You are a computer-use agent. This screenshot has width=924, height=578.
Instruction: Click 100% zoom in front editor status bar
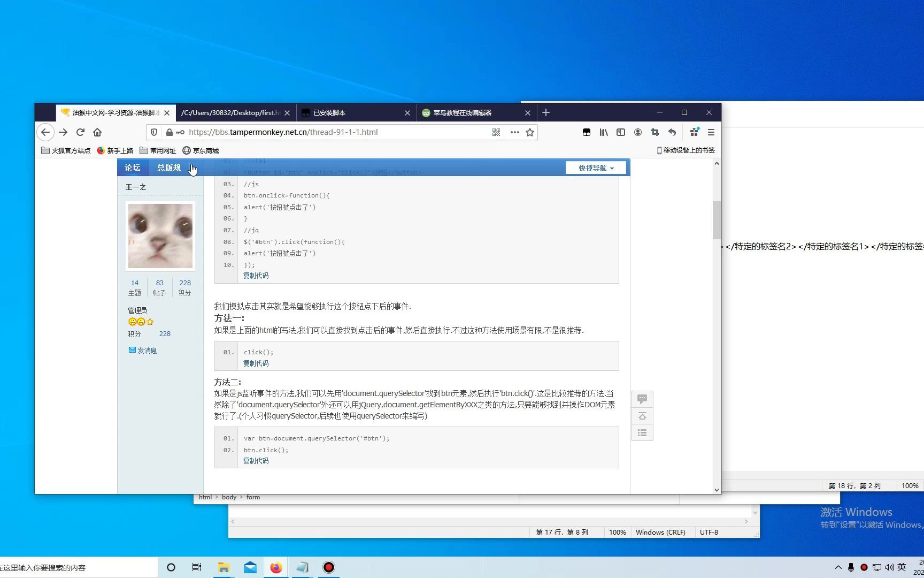point(617,533)
